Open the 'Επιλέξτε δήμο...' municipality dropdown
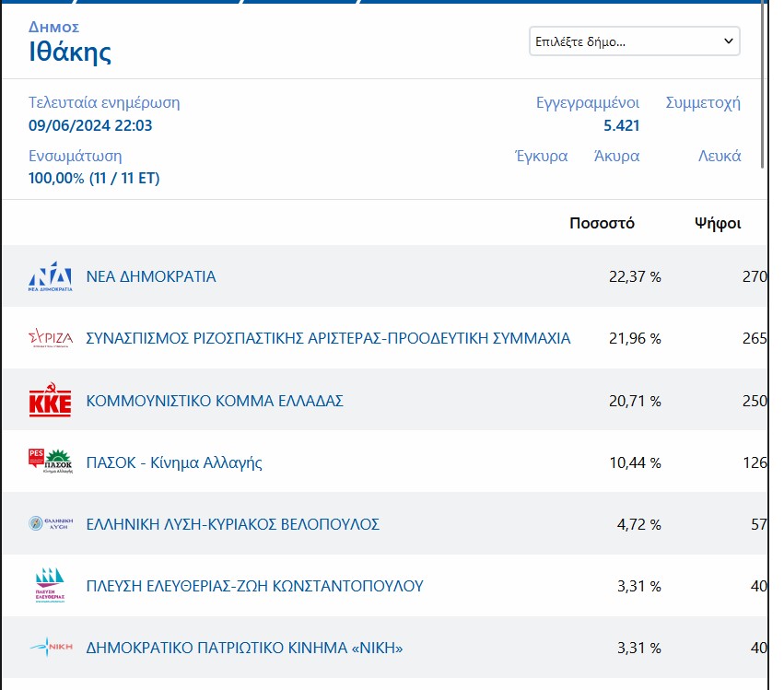784x690 pixels. pyautogui.click(x=635, y=41)
